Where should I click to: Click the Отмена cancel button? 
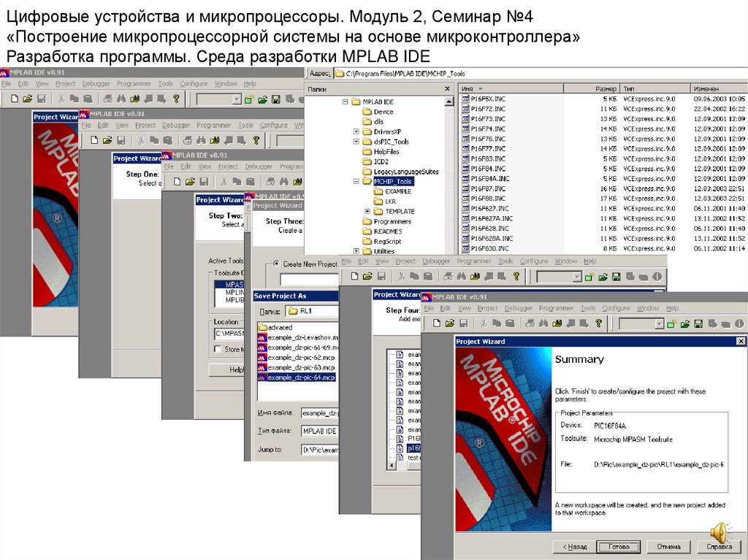tap(668, 547)
